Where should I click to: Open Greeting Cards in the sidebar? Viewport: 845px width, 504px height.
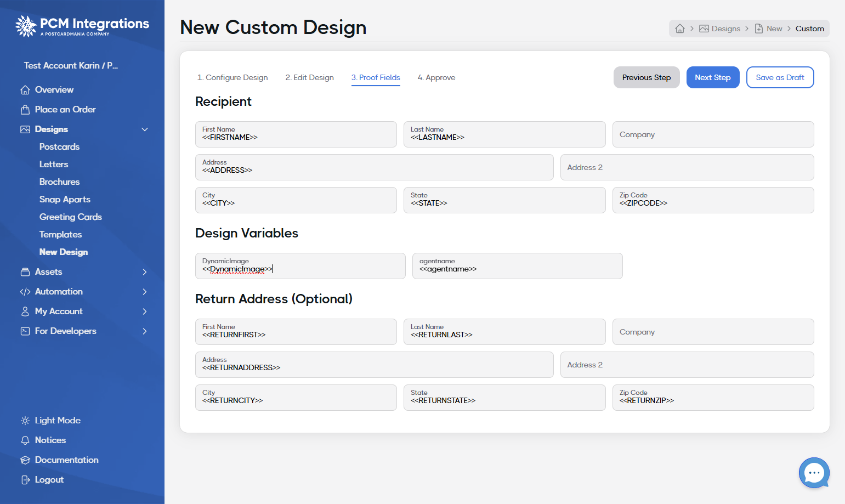pyautogui.click(x=70, y=217)
